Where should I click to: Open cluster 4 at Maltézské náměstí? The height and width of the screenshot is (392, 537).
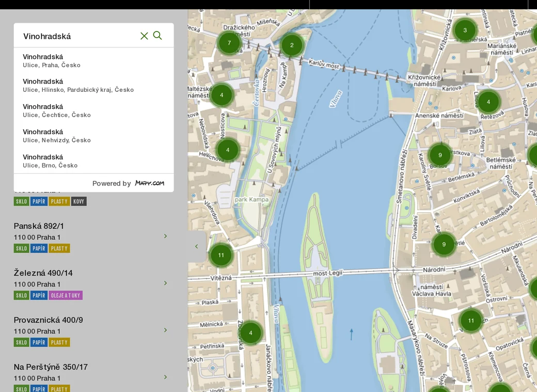(222, 95)
